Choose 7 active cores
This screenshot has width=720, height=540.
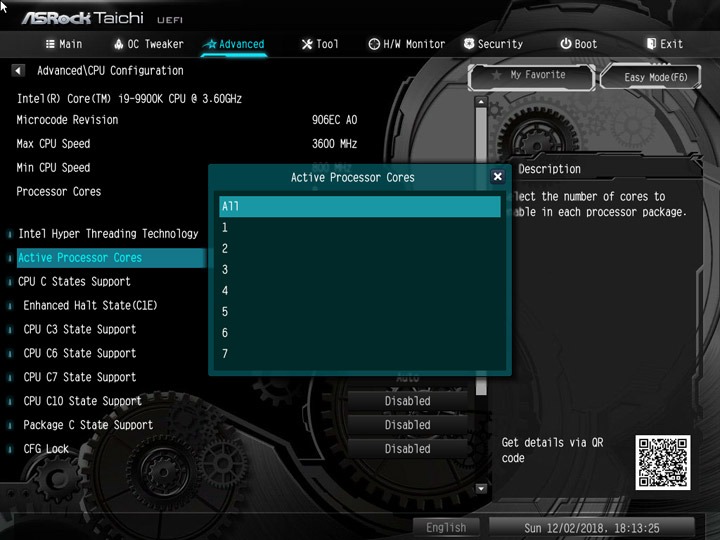click(360, 354)
